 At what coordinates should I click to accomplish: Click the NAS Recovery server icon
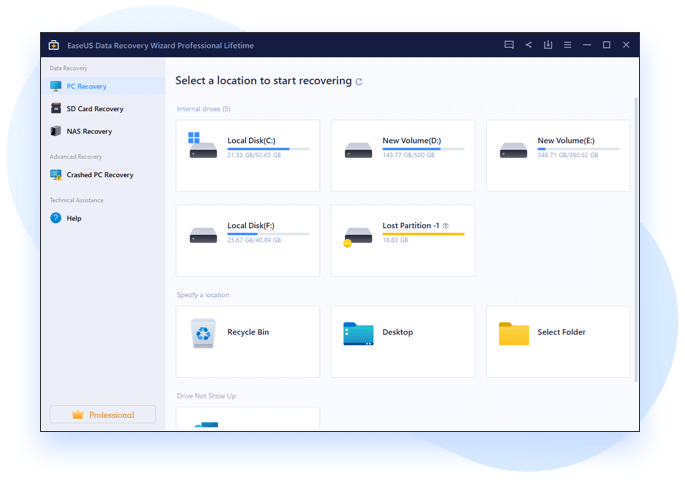(56, 131)
